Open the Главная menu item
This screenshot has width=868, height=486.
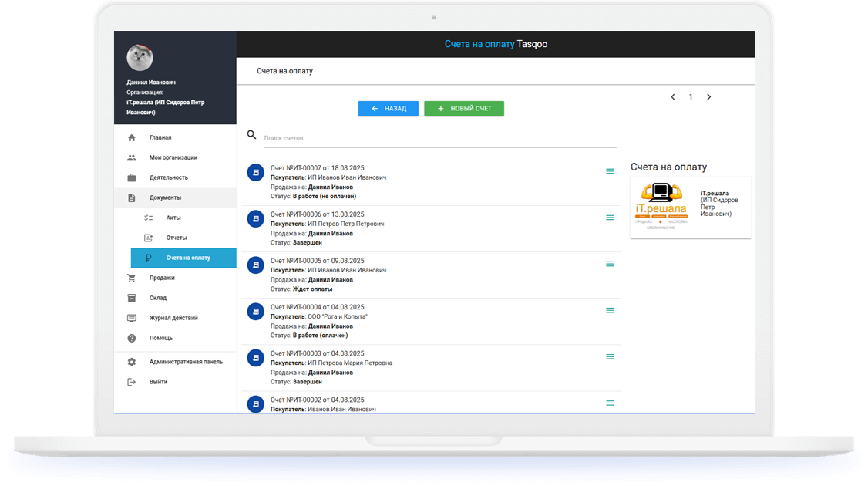coord(175,137)
